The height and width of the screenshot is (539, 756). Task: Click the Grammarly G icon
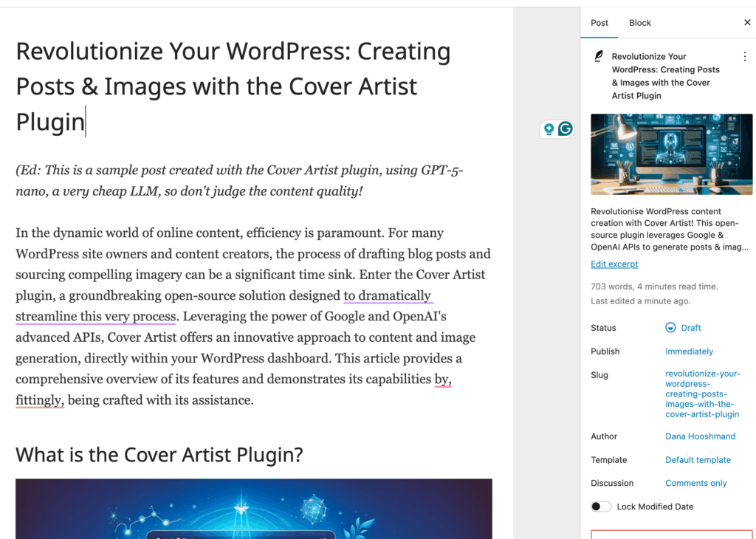pyautogui.click(x=566, y=129)
